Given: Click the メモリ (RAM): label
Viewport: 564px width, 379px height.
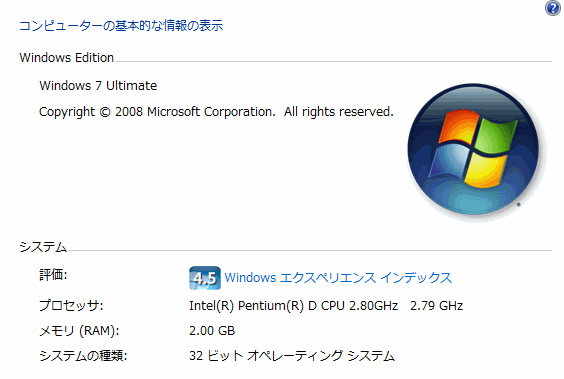Looking at the screenshot, I should [x=79, y=331].
